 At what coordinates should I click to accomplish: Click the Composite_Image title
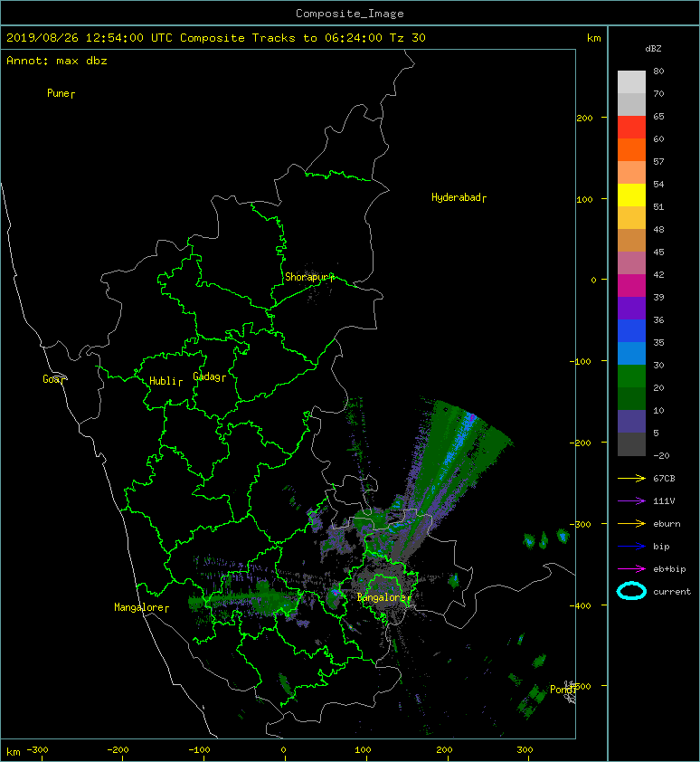click(350, 14)
